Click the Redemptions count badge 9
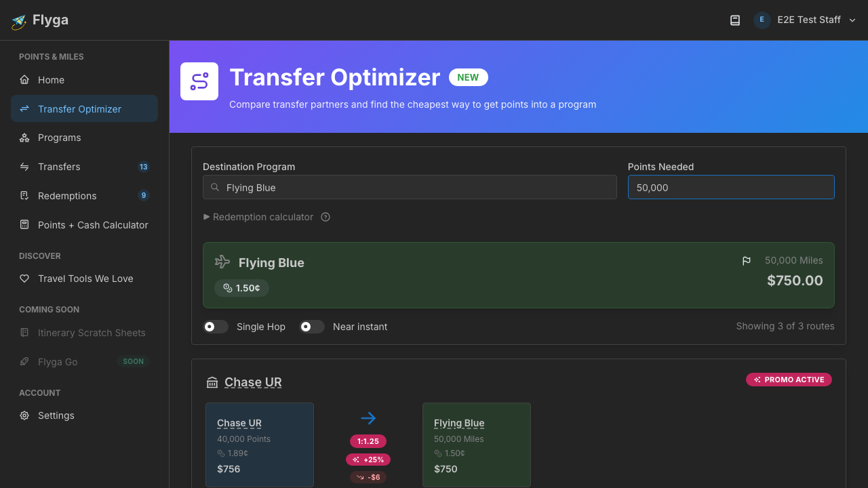 (x=143, y=196)
